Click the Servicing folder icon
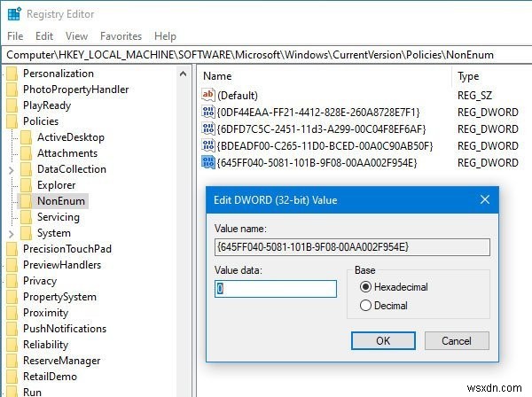532x397 pixels. [26, 217]
